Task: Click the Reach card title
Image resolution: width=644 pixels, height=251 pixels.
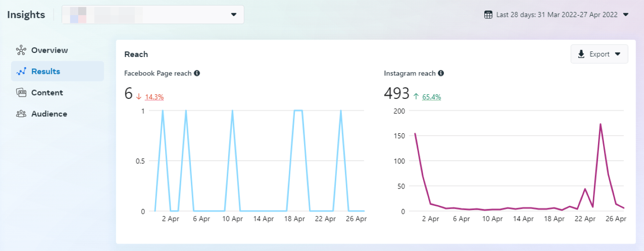Action: 136,54
